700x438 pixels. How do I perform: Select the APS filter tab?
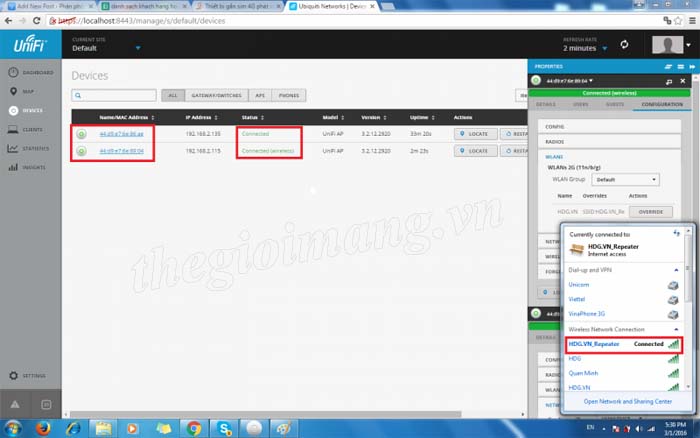coord(260,96)
